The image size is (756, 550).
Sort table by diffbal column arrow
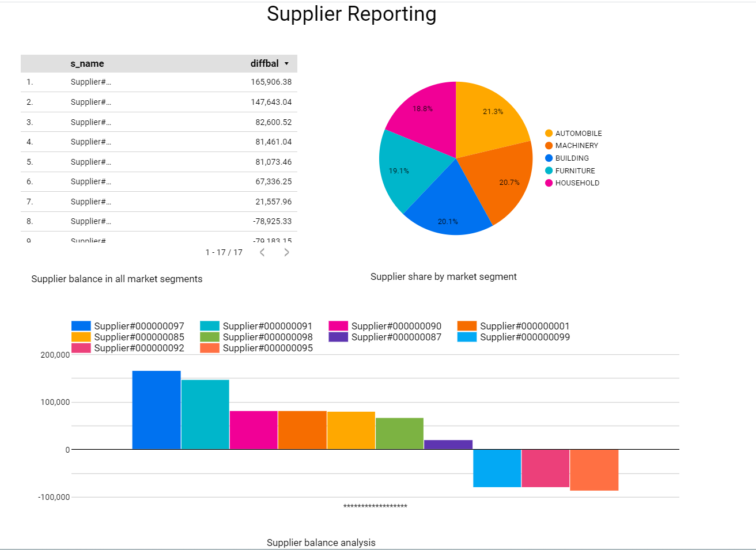[286, 63]
